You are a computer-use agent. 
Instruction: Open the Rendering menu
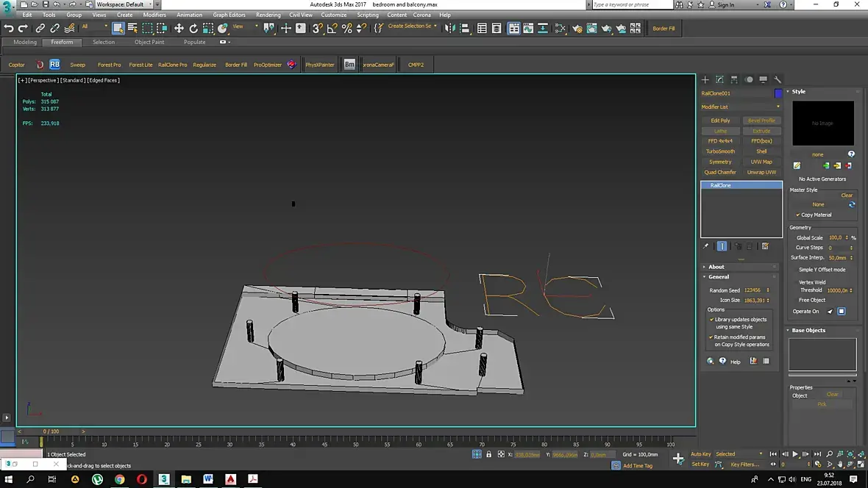point(268,15)
